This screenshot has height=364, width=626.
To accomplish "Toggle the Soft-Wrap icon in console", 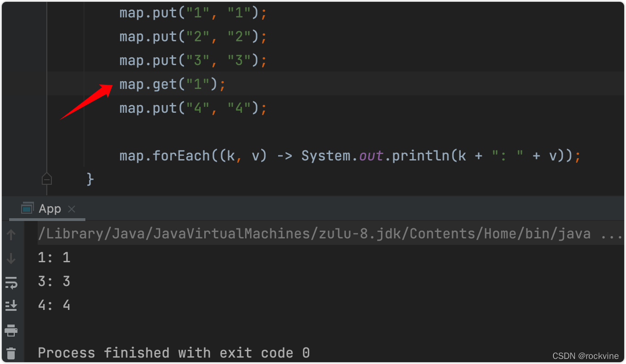I will coord(11,282).
